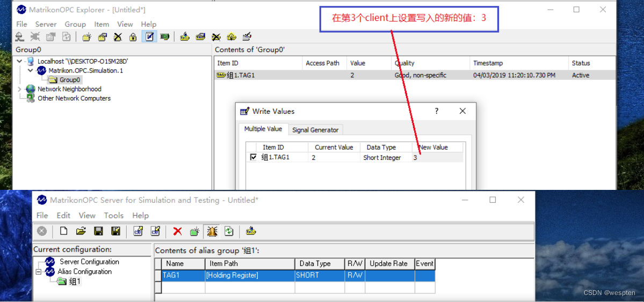
Task: Collapse the Alias Configuration node in Server tree
Action: coord(39,271)
